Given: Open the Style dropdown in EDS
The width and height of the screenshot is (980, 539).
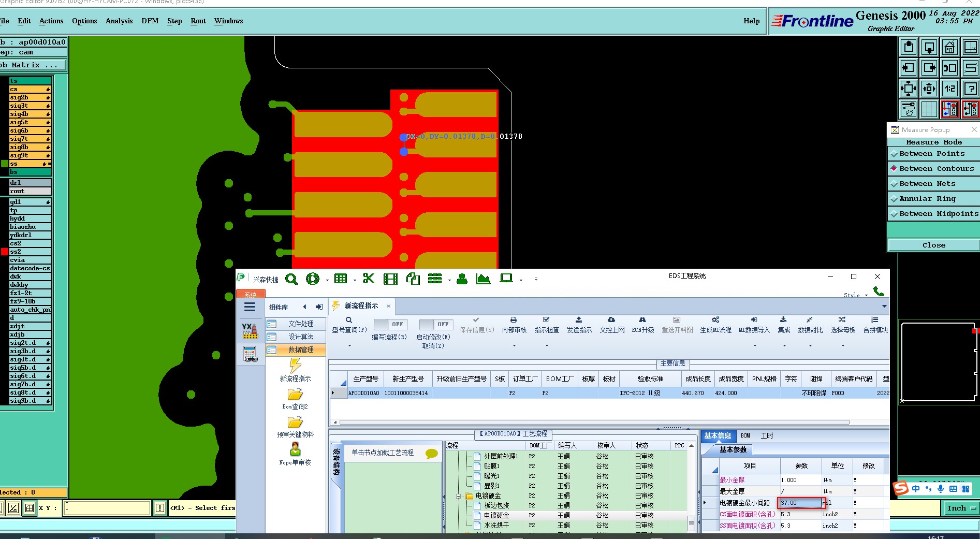Looking at the screenshot, I should [x=855, y=295].
